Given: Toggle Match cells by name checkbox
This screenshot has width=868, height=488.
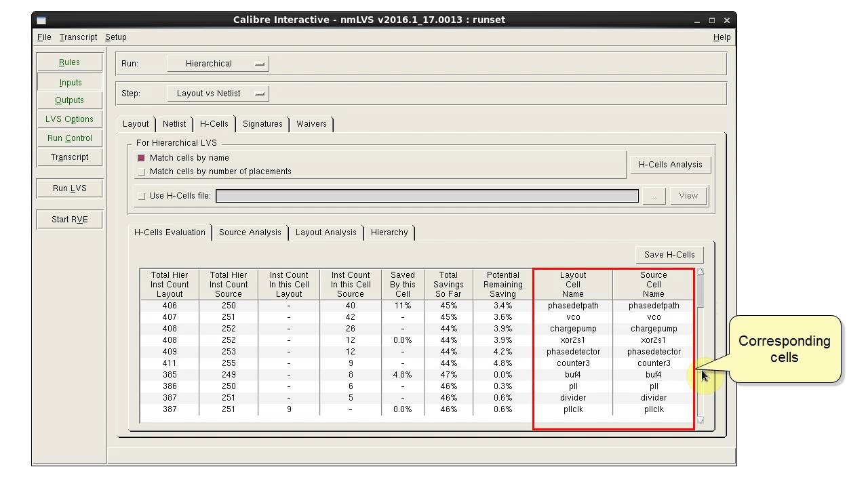Looking at the screenshot, I should click(x=141, y=158).
